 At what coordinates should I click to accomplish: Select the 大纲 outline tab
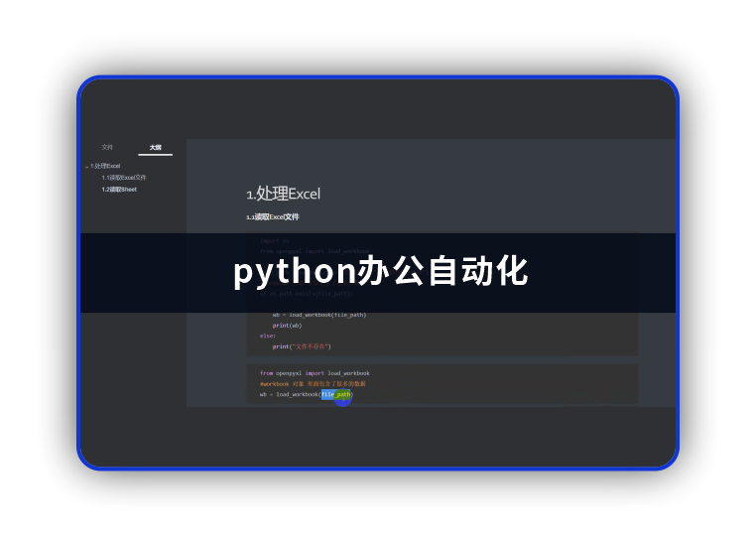tap(155, 147)
